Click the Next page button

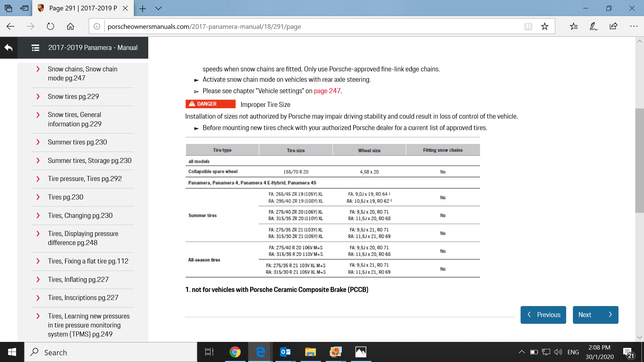coord(595,315)
